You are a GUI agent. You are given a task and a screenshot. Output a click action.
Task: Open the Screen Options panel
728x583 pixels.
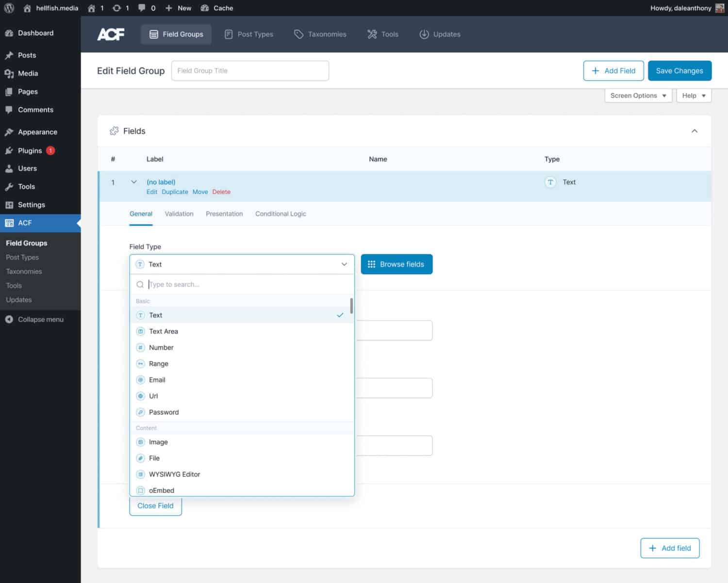pyautogui.click(x=637, y=95)
